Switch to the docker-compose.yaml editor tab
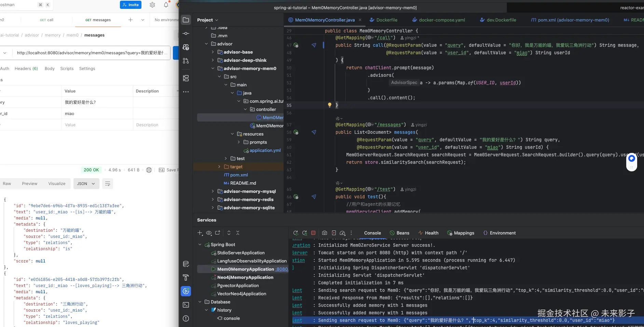The width and height of the screenshot is (644, 327). pyautogui.click(x=441, y=20)
